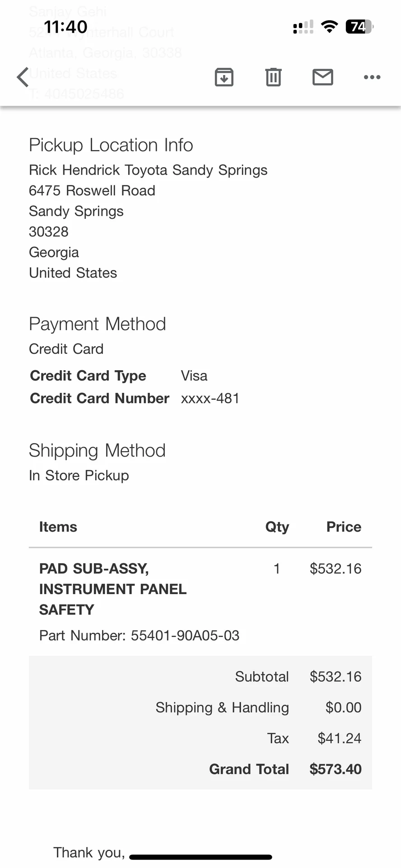Image resolution: width=401 pixels, height=868 pixels.
Task: Tap the home indicator bar at the bottom
Action: point(200,857)
